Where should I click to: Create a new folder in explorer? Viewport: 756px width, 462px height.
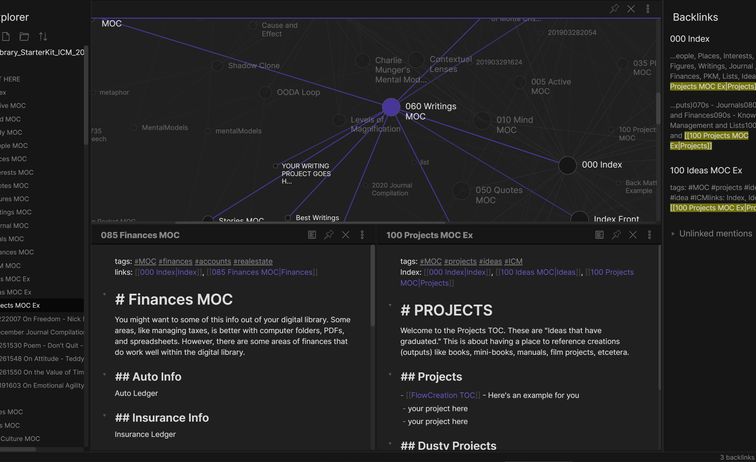pos(23,37)
